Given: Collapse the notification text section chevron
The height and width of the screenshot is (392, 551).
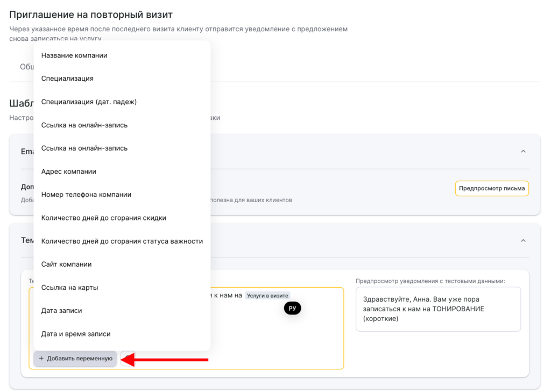Looking at the screenshot, I should coord(522,240).
